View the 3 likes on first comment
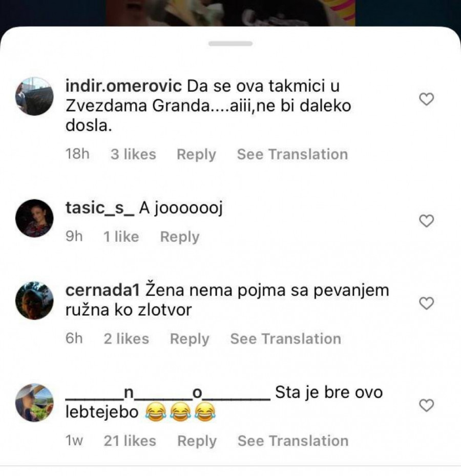The width and height of the screenshot is (461, 476). tap(133, 154)
